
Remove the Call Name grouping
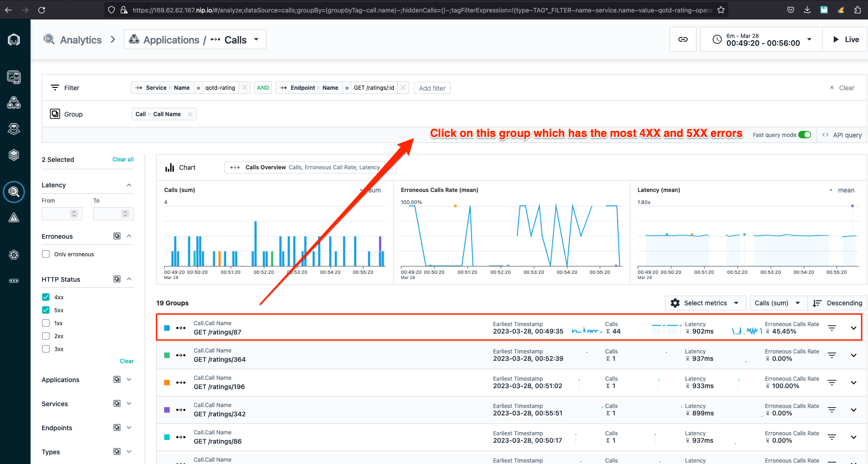click(x=190, y=114)
